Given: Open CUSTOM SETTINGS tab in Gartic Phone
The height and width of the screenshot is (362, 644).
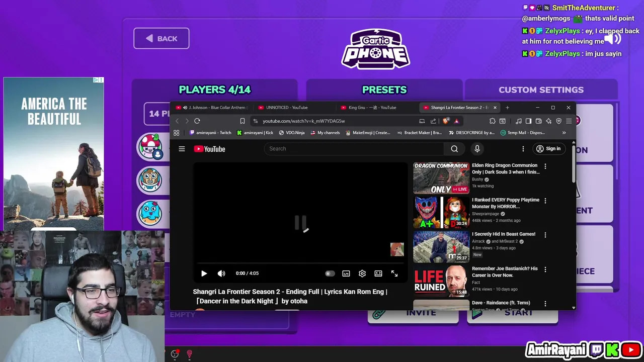Looking at the screenshot, I should click(541, 90).
